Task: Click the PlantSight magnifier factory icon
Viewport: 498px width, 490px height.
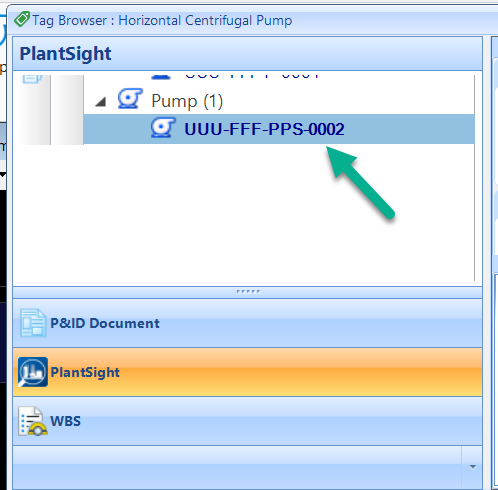Action: (33, 372)
